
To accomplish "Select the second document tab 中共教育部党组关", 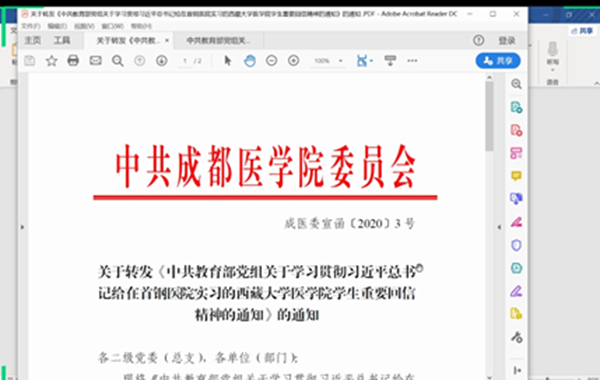I will [x=218, y=41].
